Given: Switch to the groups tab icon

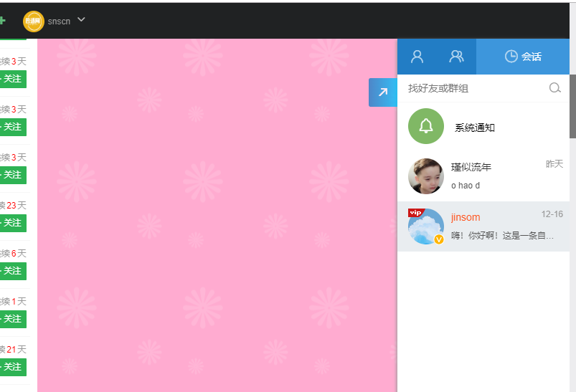Looking at the screenshot, I should (x=456, y=57).
